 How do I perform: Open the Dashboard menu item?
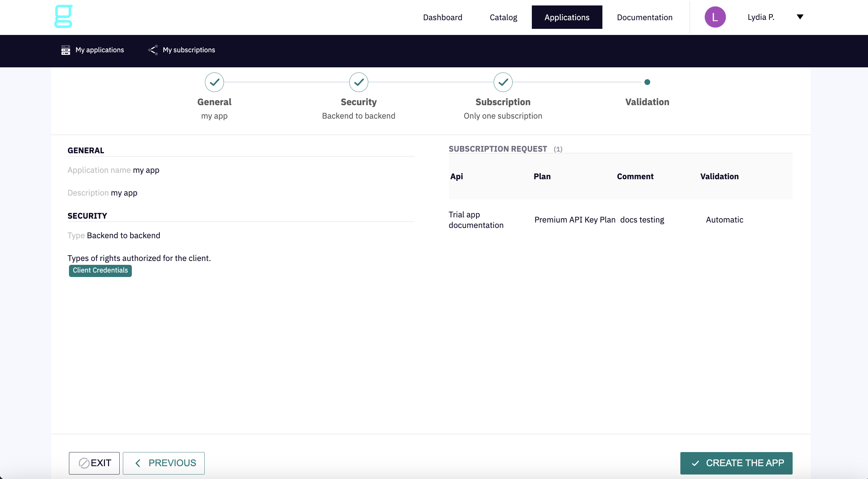pyautogui.click(x=442, y=17)
